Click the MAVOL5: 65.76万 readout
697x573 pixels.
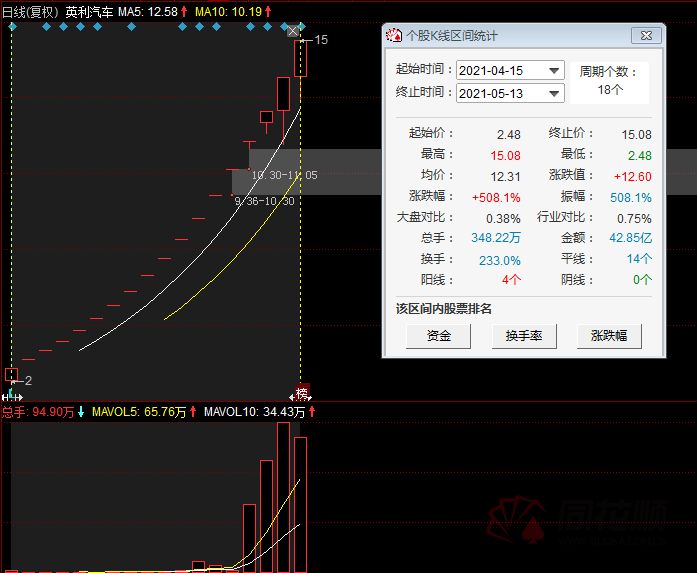coord(139,412)
